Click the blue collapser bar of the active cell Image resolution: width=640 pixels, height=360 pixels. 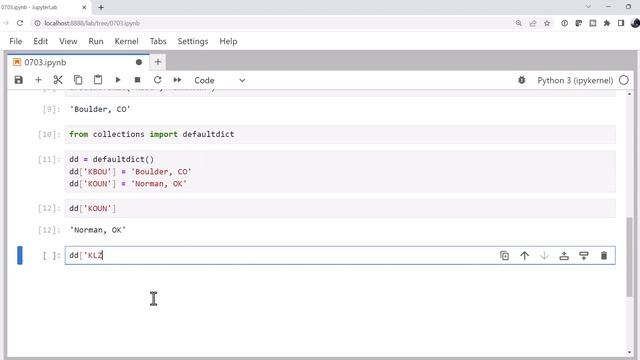pyautogui.click(x=20, y=256)
